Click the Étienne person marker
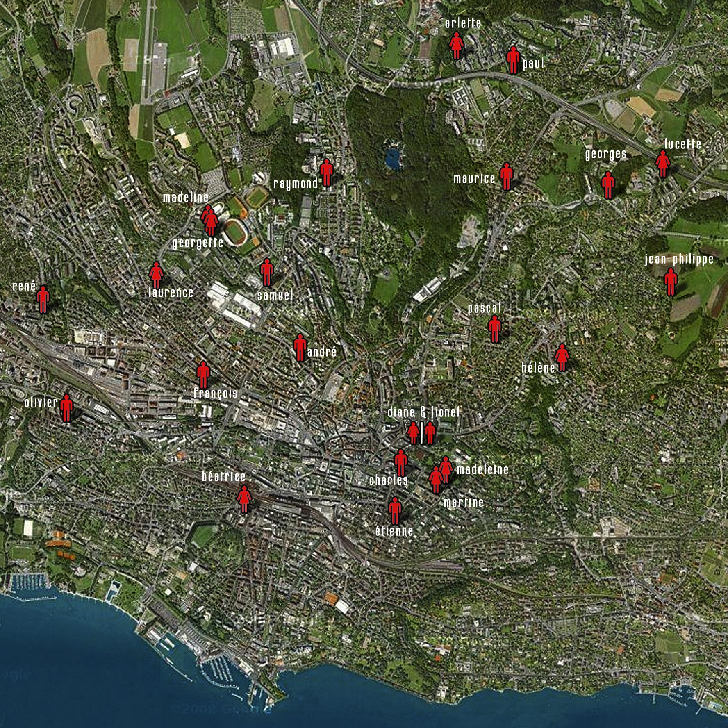The width and height of the screenshot is (728, 728). pyautogui.click(x=395, y=511)
